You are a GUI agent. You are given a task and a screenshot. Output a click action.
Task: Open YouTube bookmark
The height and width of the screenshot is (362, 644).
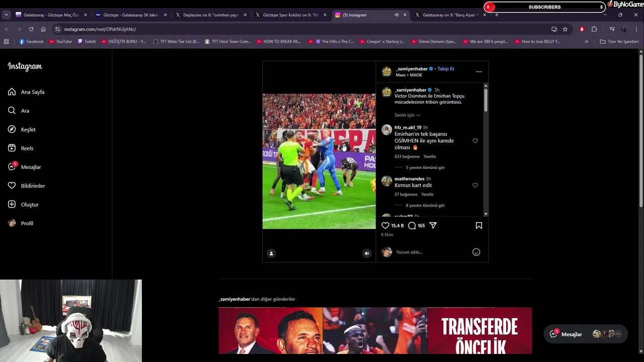pos(60,42)
